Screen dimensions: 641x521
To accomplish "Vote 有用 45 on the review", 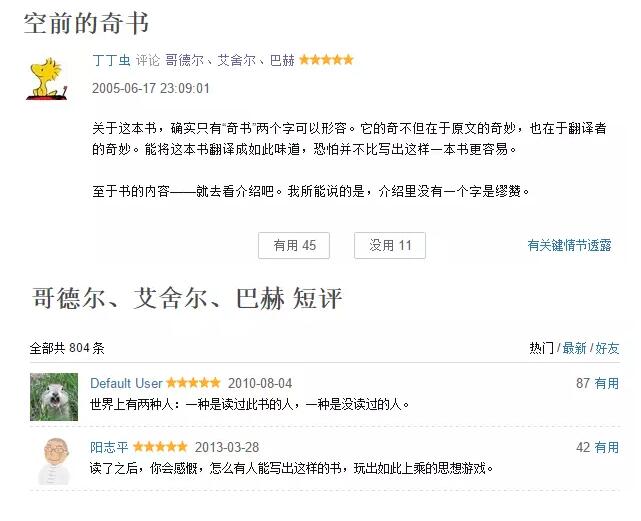I will coord(294,245).
